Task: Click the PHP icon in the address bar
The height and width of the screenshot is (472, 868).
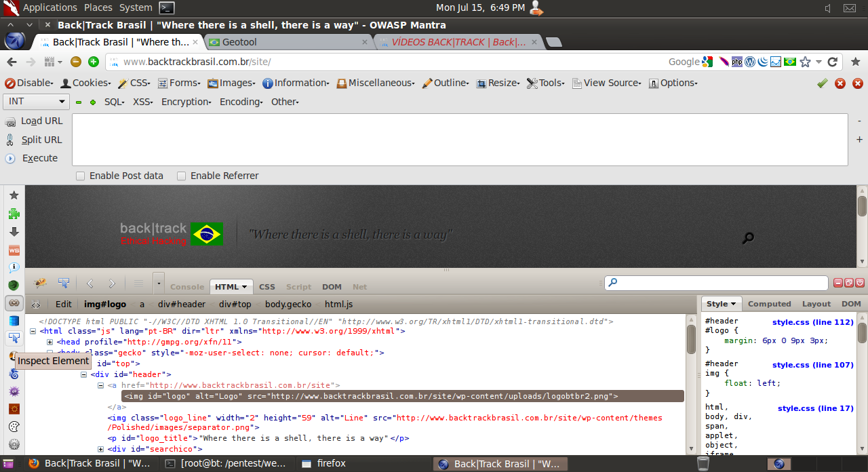Action: (x=737, y=62)
